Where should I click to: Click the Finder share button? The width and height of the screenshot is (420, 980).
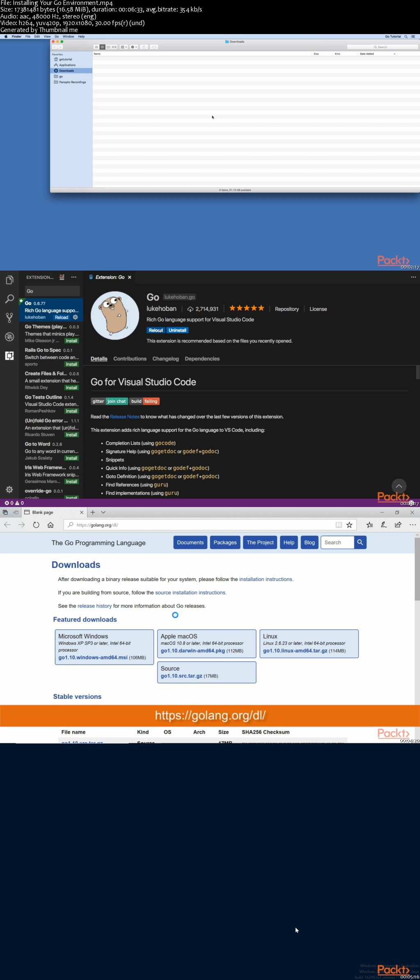coord(144,47)
